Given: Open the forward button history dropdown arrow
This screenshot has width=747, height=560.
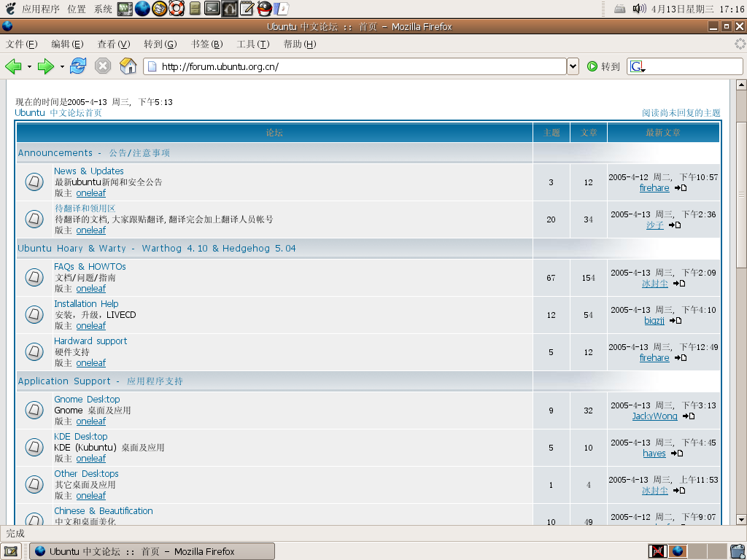Looking at the screenshot, I should (x=62, y=66).
